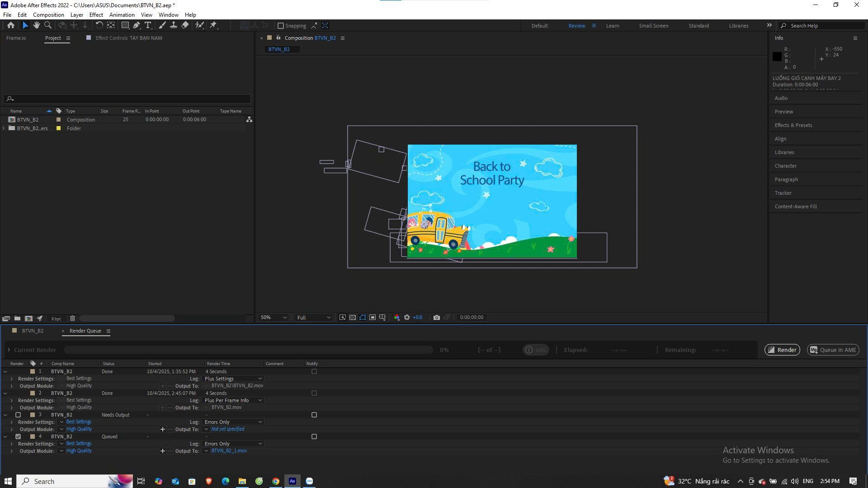The image size is (868, 488).
Task: Expand the Current Render details
Action: point(9,350)
